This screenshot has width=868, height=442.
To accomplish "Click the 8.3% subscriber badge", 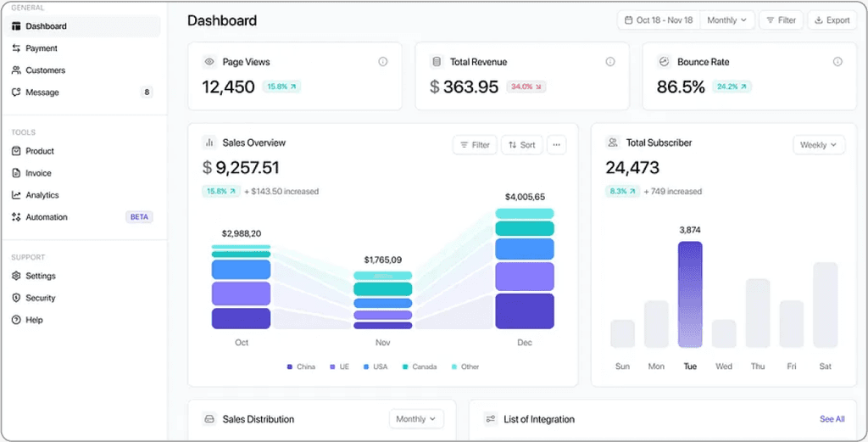I will tap(623, 192).
